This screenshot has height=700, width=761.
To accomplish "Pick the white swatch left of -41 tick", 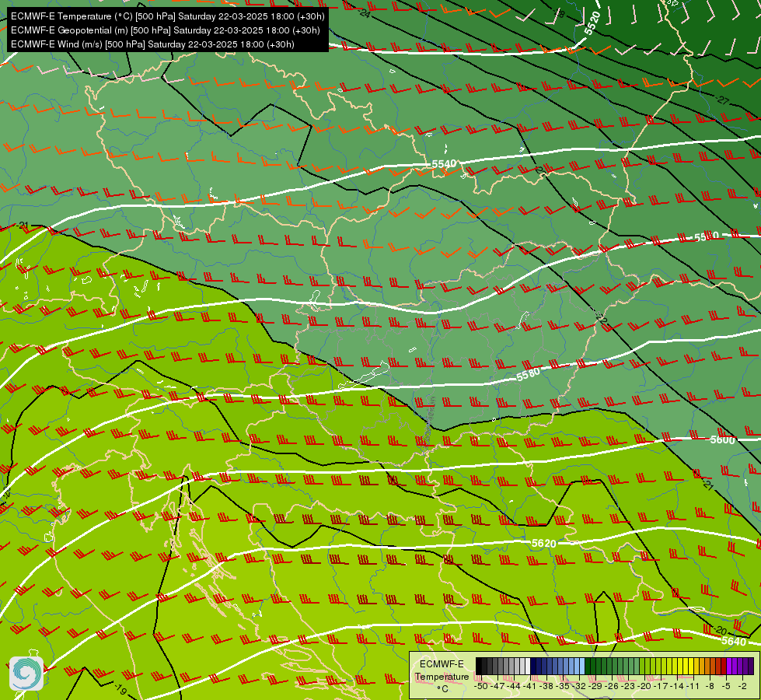I will point(528,666).
